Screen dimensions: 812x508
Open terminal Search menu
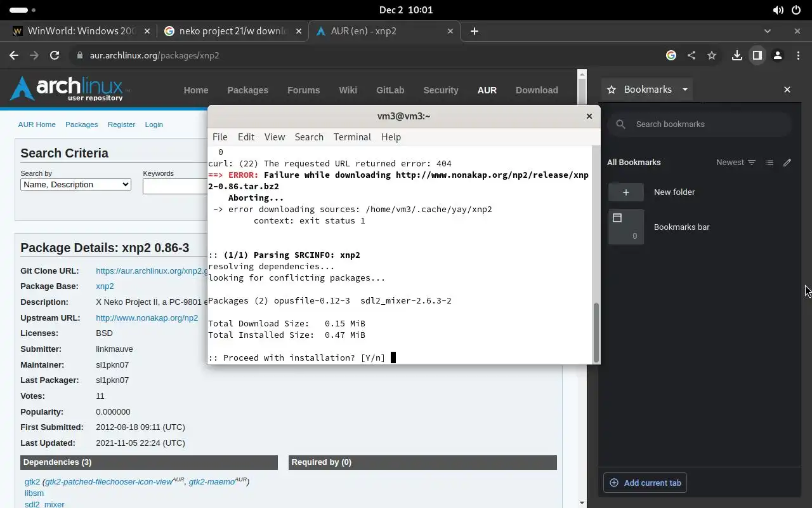[x=309, y=137]
